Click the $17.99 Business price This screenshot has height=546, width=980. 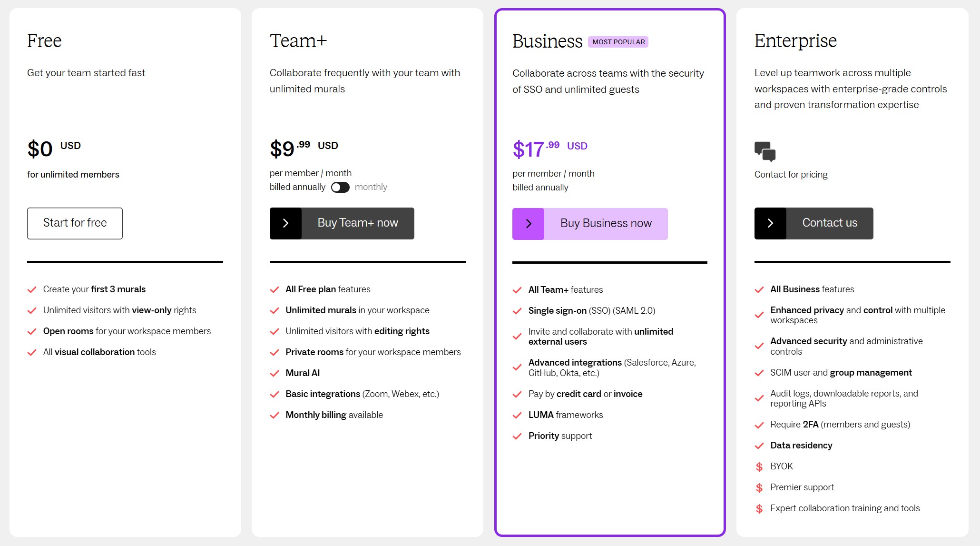(x=536, y=149)
